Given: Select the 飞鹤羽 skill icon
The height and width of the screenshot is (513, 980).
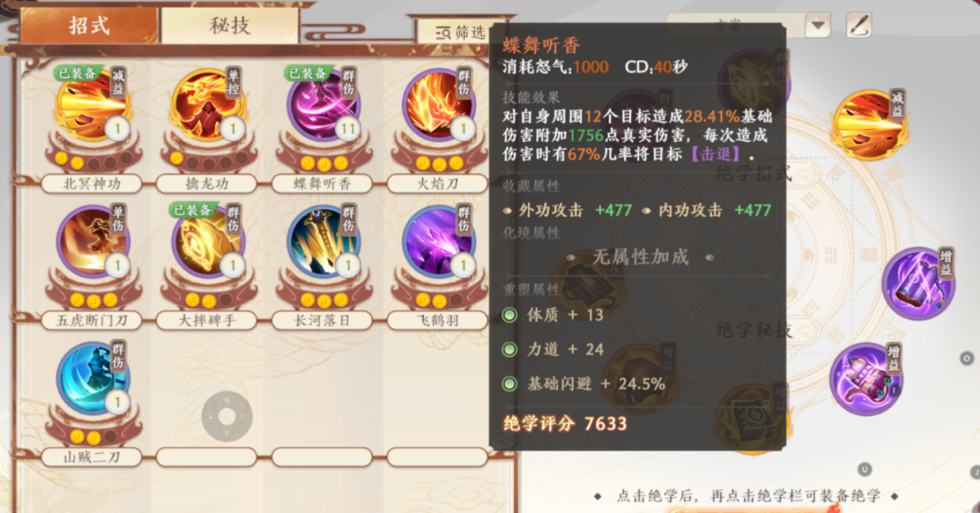Looking at the screenshot, I should click(x=439, y=242).
